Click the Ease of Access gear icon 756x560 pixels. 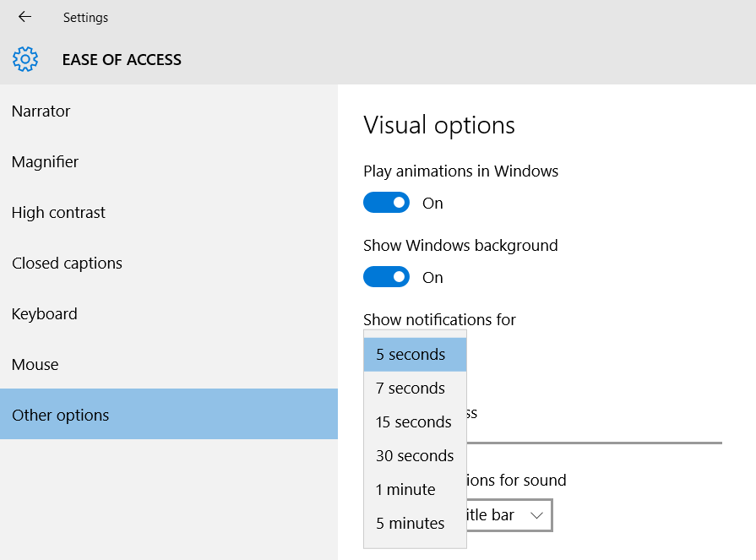click(x=25, y=59)
